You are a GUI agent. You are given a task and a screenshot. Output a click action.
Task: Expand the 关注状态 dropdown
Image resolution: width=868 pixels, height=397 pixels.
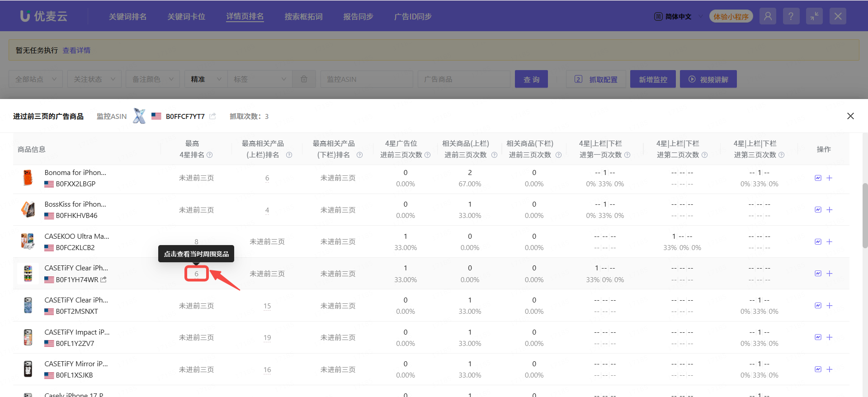pos(94,79)
